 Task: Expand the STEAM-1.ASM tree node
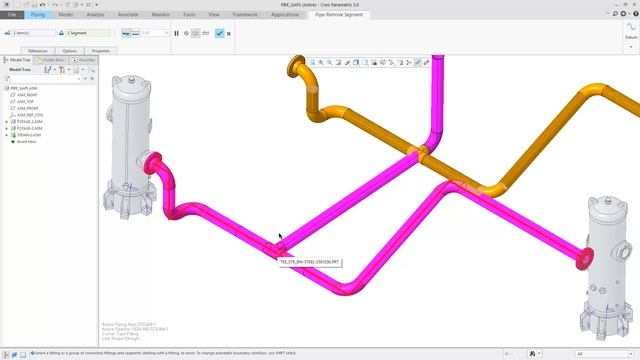[7, 135]
